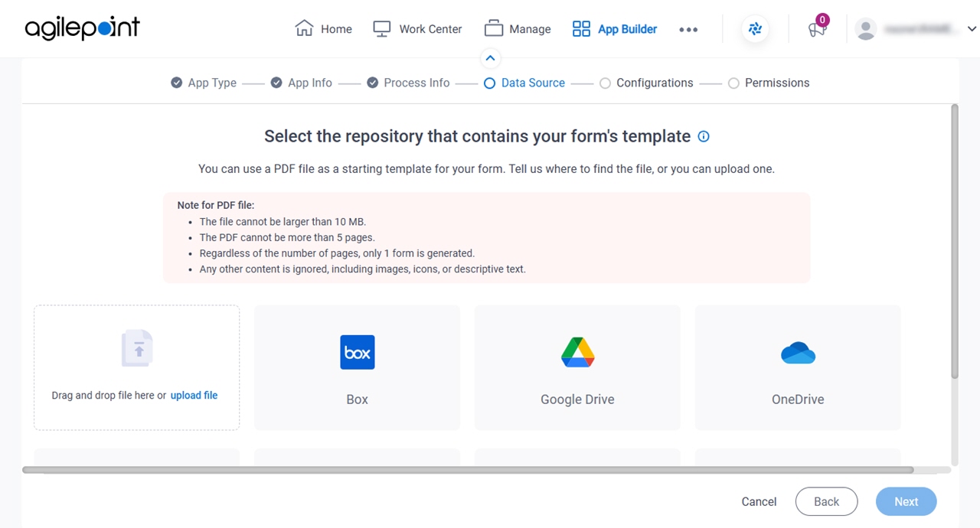This screenshot has width=980, height=528.
Task: Open the Home icon in navigation
Action: click(x=304, y=28)
